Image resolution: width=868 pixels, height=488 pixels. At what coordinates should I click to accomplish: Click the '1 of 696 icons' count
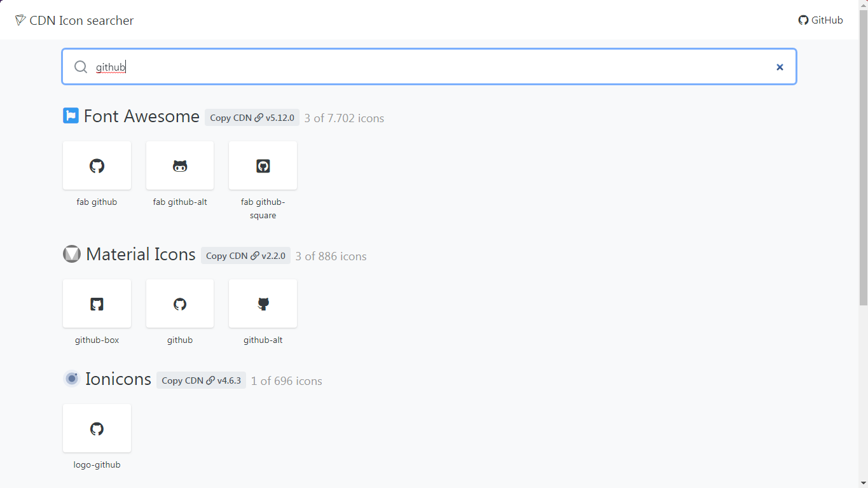click(286, 381)
